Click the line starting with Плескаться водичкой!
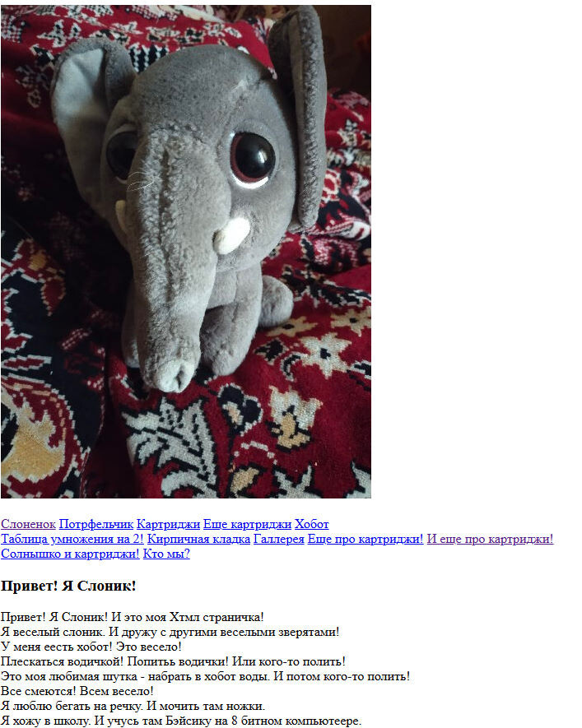The height and width of the screenshot is (728, 582). tap(173, 661)
